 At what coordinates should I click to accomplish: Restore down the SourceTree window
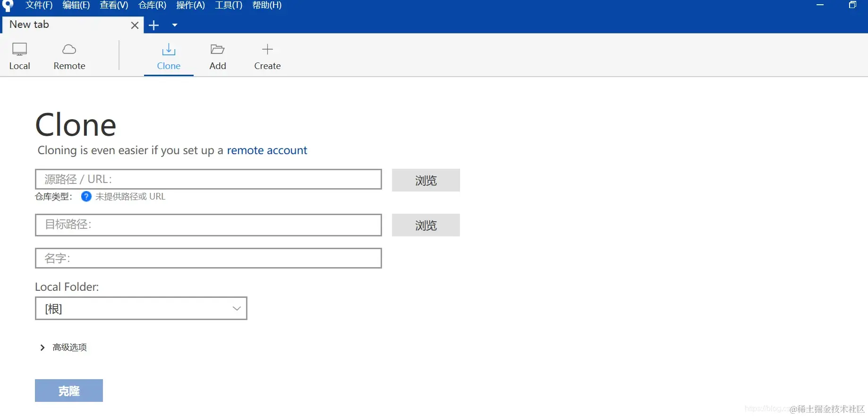(x=852, y=5)
